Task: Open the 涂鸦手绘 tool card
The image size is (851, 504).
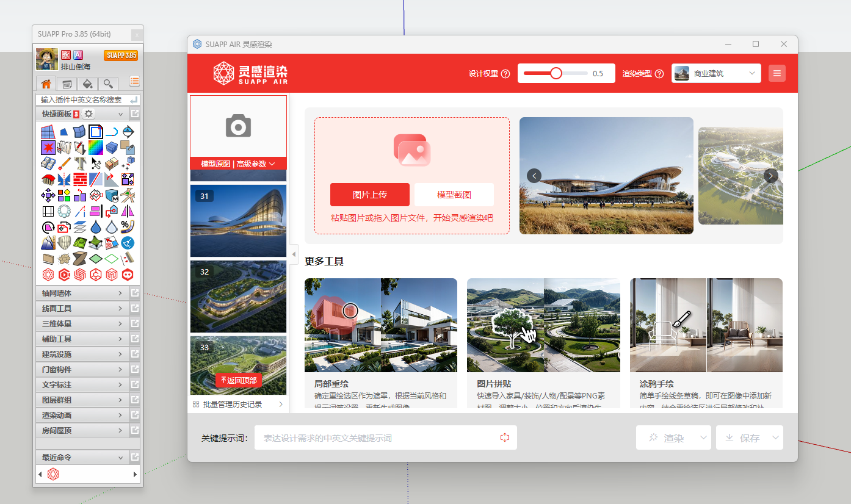Action: (x=706, y=344)
